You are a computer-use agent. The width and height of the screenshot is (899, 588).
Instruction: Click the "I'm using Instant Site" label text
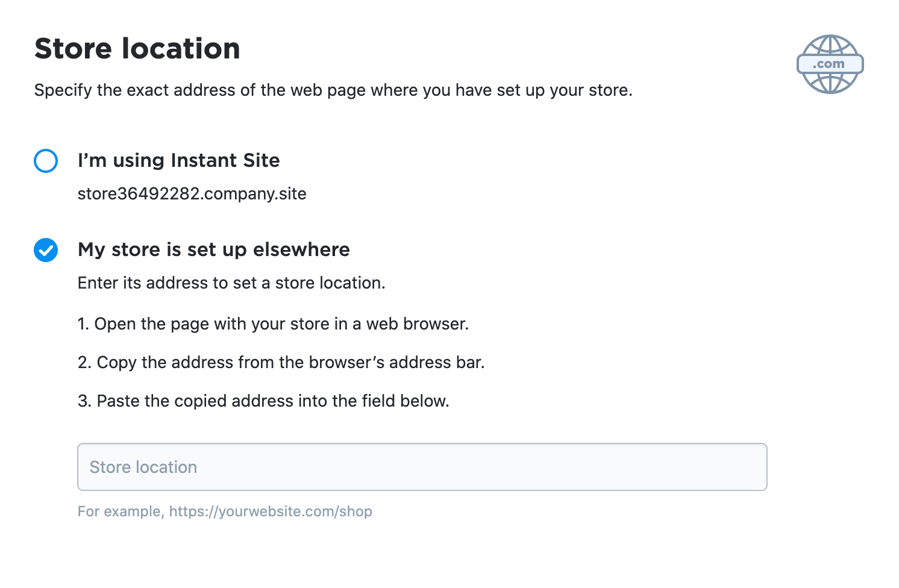178,161
